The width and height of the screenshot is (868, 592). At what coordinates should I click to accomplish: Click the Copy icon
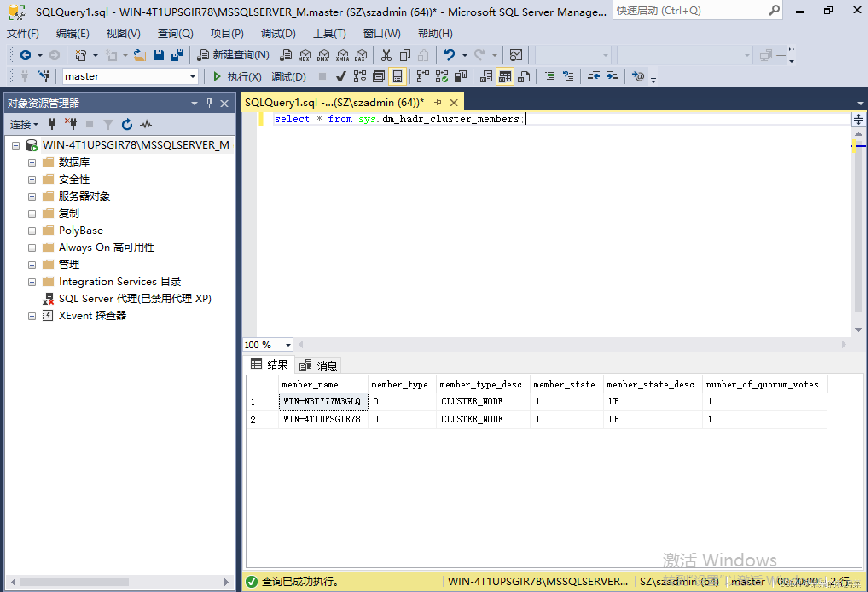tap(405, 55)
